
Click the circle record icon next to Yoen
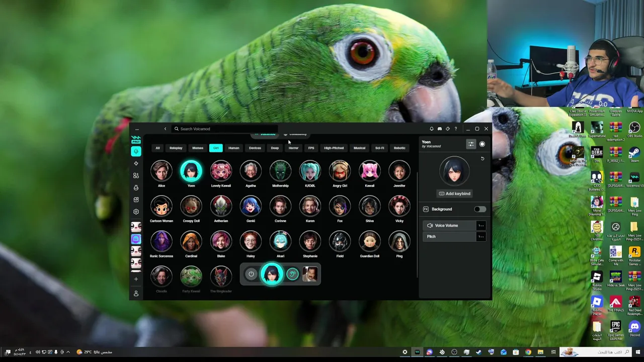pos(482,144)
